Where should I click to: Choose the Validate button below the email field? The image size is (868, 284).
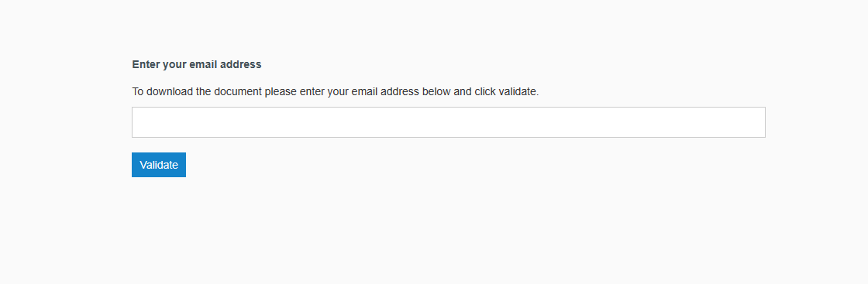coord(159,165)
